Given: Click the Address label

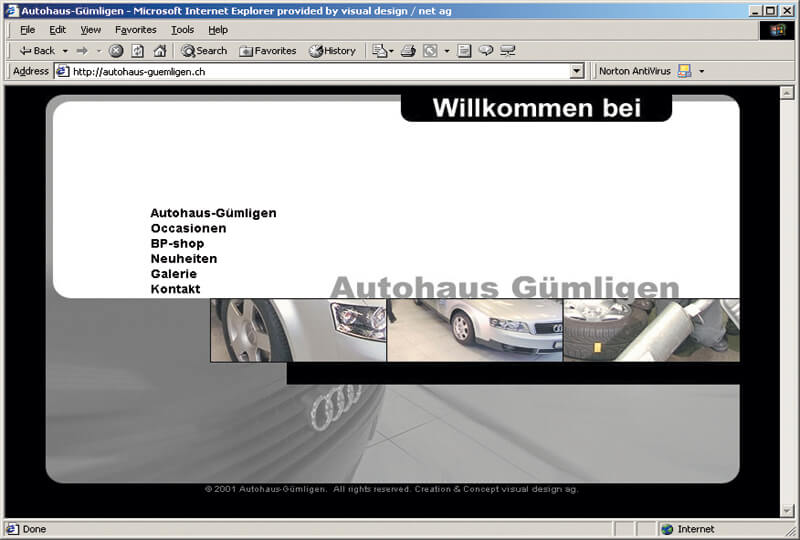Looking at the screenshot, I should [31, 71].
